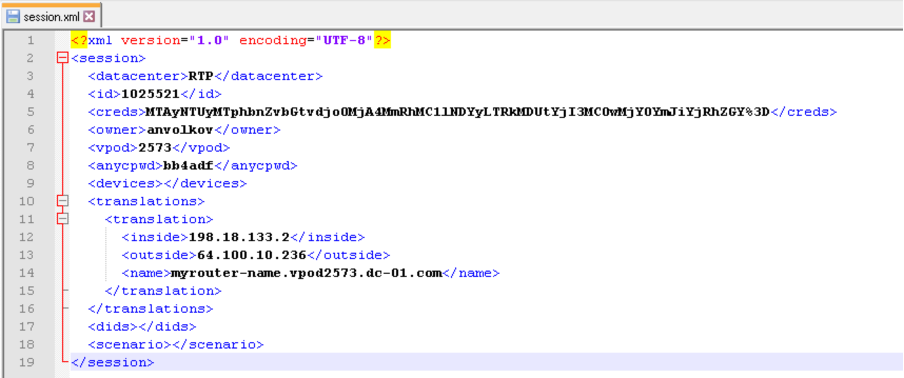Click the owner value anvolkov
Viewport: 904px width, 378px height.
pos(181,130)
